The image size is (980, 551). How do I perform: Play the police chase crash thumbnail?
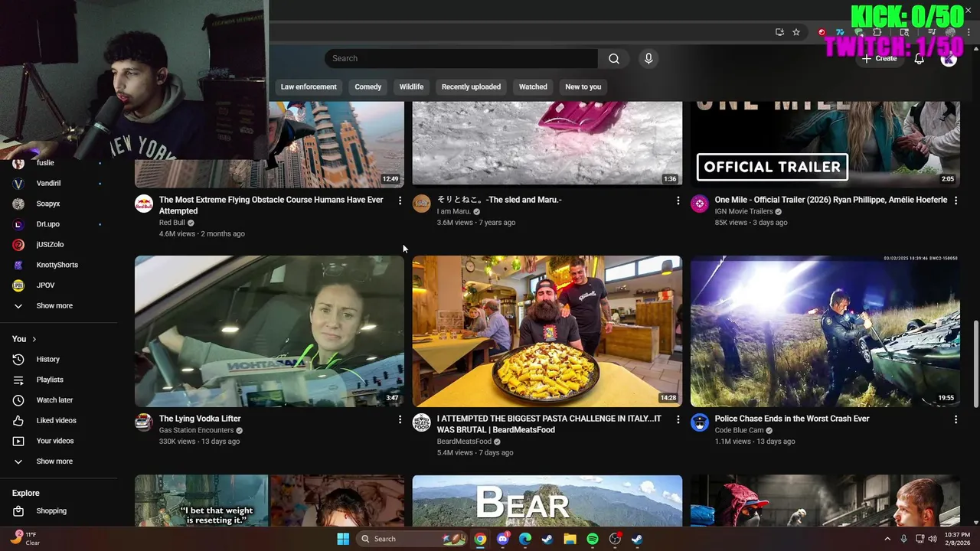pos(825,331)
